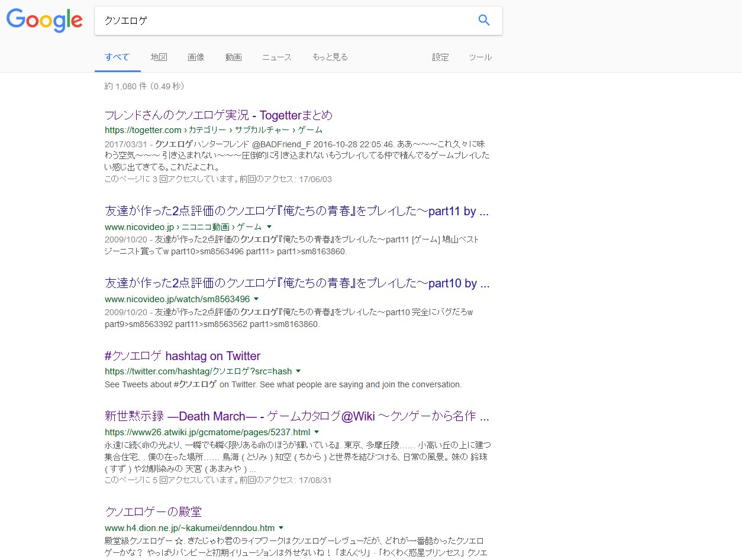
Task: Open クソエロゲーの殿堂 result link
Action: 153,512
